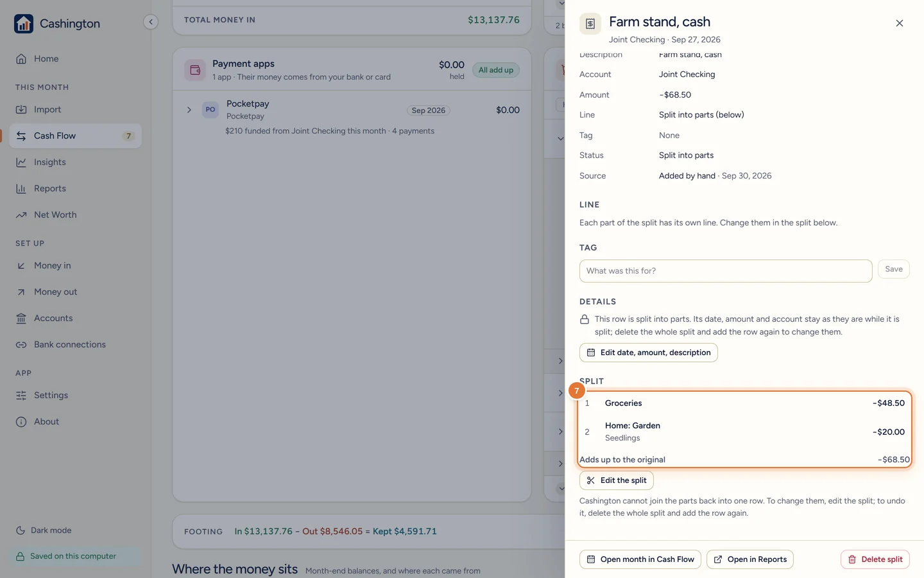This screenshot has height=578, width=924.
Task: Open the Insights section
Action: pyautogui.click(x=75, y=162)
